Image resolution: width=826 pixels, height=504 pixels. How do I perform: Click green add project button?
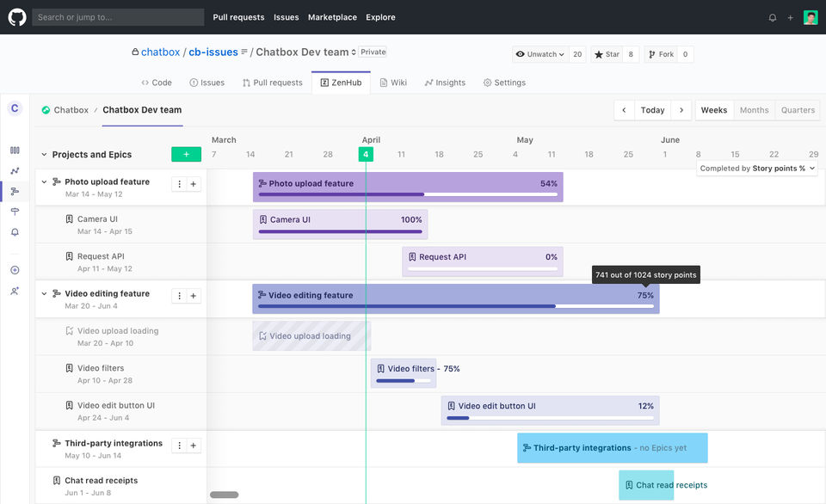tap(186, 154)
